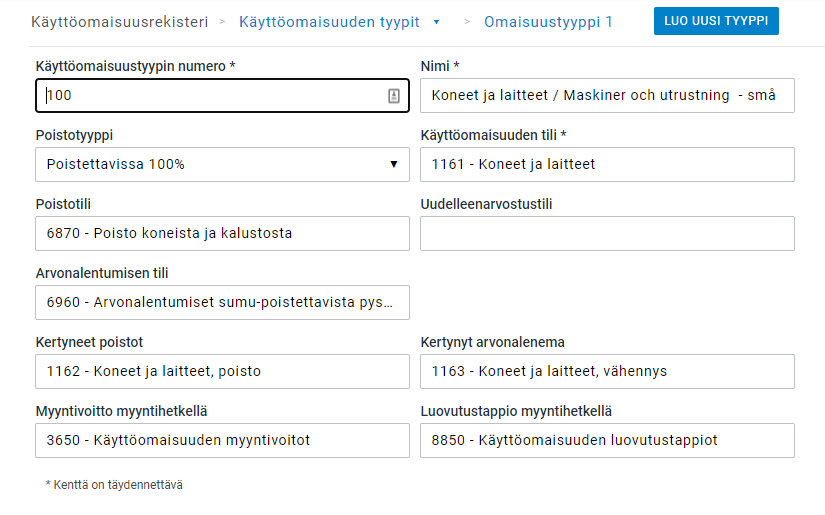
Task: Click the Arvonalentumisen tili field with 6960
Action: coord(222,302)
